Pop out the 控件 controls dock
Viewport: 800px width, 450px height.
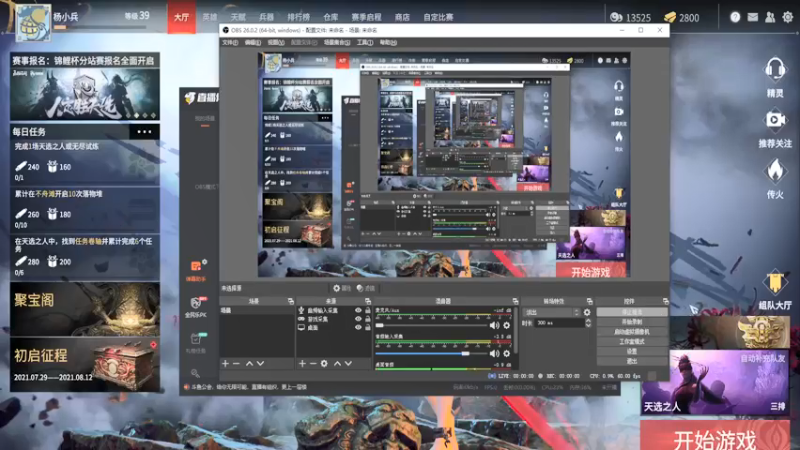tap(665, 301)
